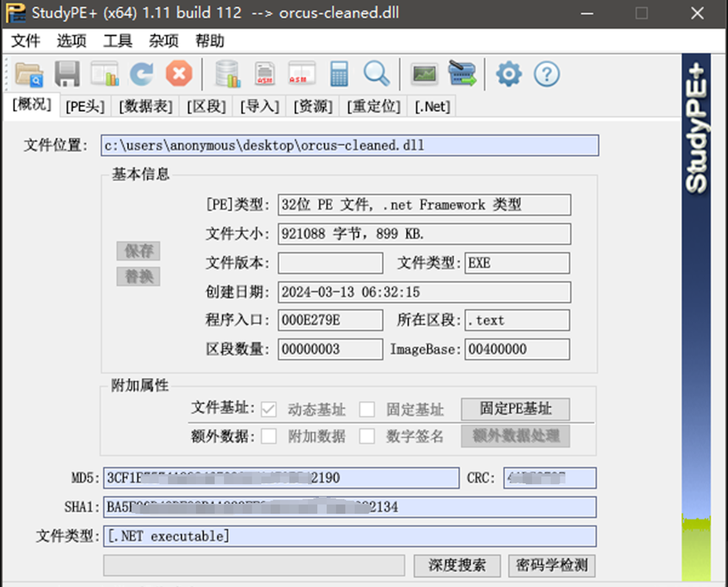The width and height of the screenshot is (728, 587).
Task: Click the CRC value field
Action: click(550, 478)
